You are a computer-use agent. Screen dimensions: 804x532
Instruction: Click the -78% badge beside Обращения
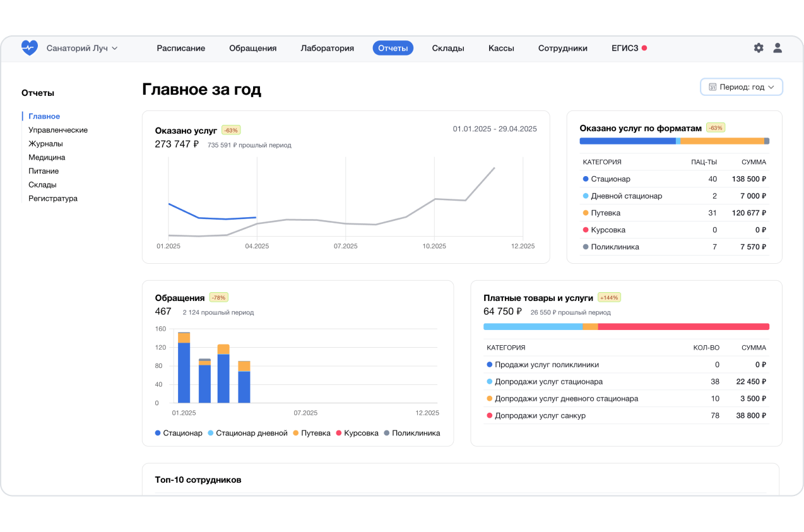click(x=218, y=297)
